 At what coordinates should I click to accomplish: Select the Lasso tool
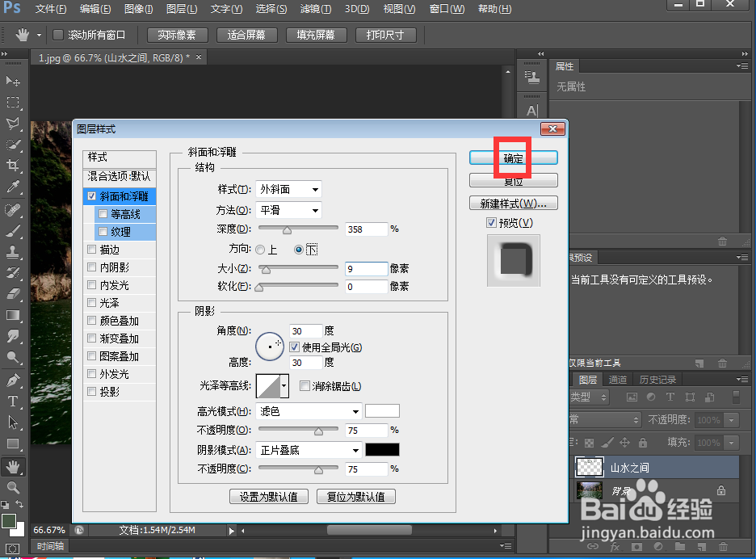coord(13,124)
